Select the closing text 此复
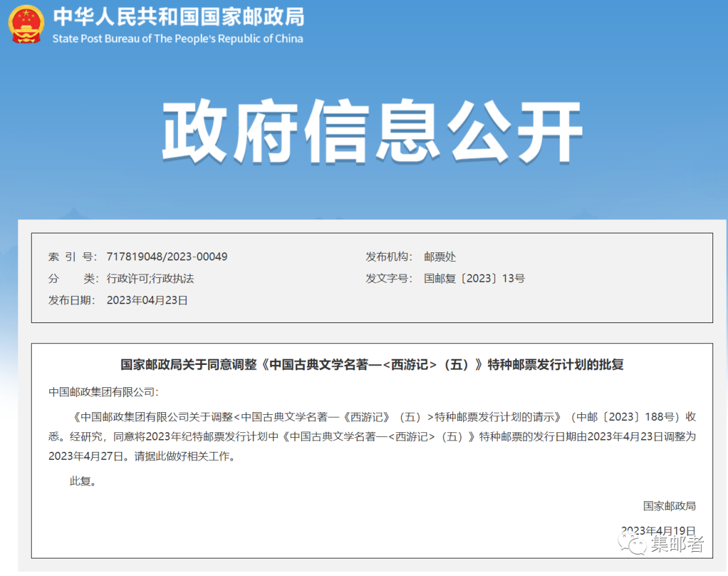The height and width of the screenshot is (576, 728). [83, 482]
